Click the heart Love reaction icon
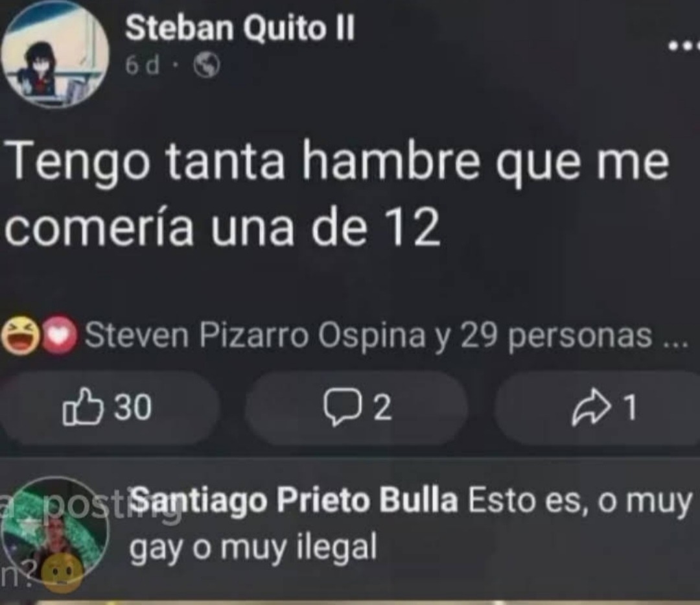The height and width of the screenshot is (605, 700). [x=60, y=335]
